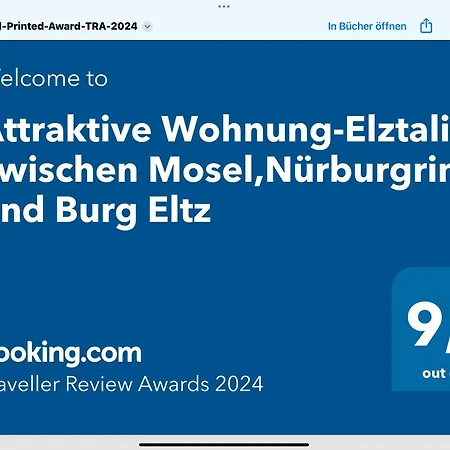Tap the review score badge
The width and height of the screenshot is (450, 450).
(x=421, y=329)
